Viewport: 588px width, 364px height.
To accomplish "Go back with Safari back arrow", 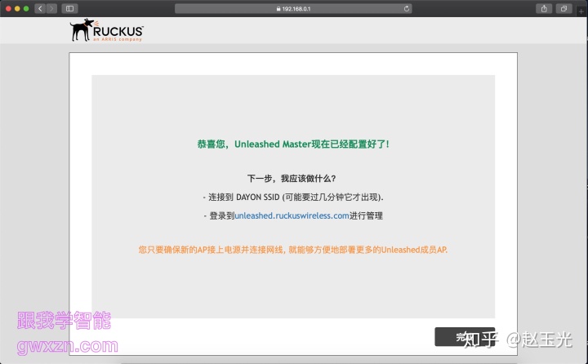I will tap(40, 9).
